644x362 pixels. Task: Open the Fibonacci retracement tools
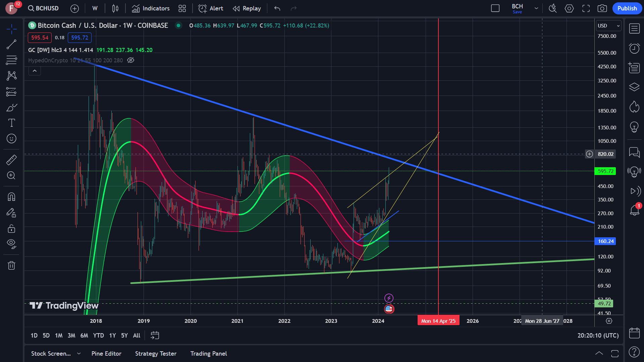tap(11, 60)
